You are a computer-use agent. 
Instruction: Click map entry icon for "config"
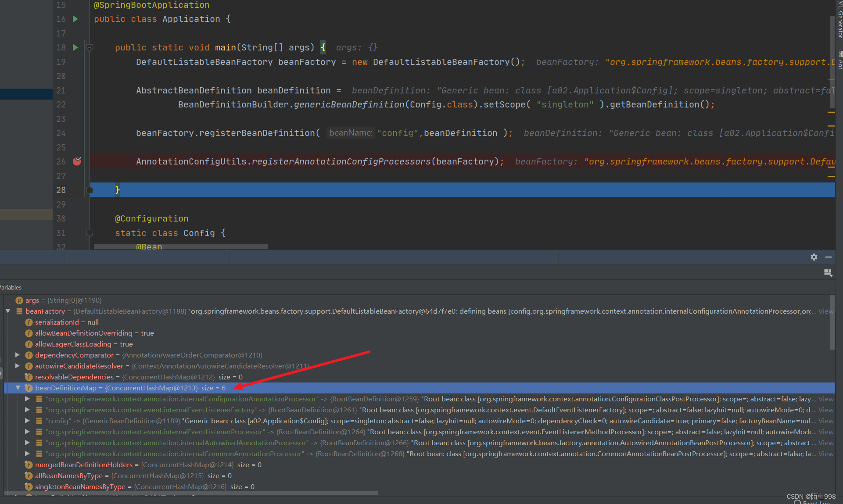click(x=39, y=421)
